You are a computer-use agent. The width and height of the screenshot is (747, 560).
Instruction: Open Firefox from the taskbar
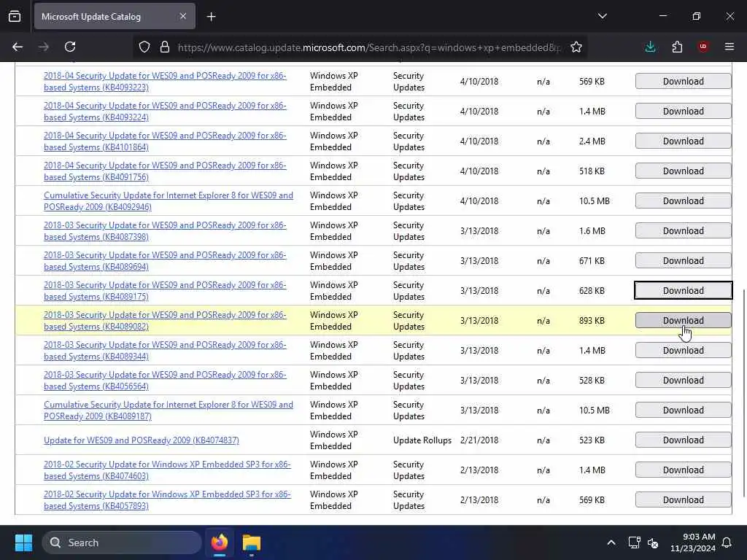pyautogui.click(x=219, y=542)
